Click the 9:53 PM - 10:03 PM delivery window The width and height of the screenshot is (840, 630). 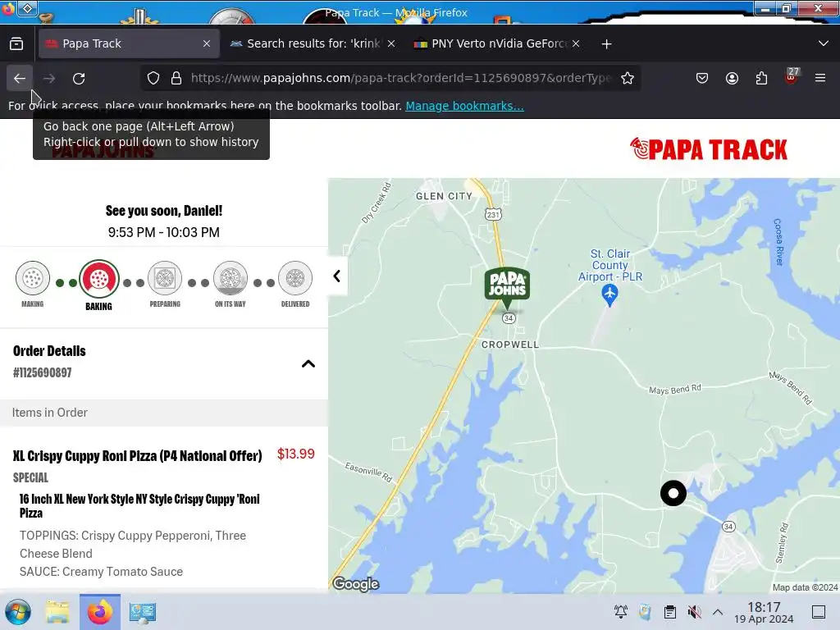pos(164,232)
